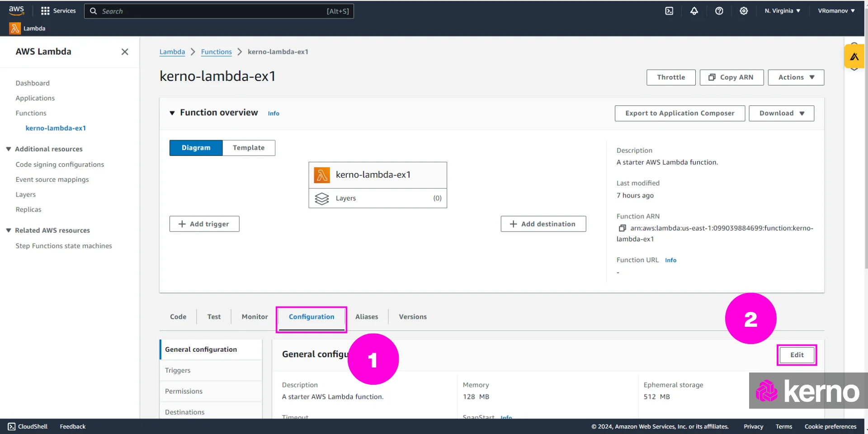Click the CloudShell icon in footer
Screen dimensions: 868x434
(12, 426)
